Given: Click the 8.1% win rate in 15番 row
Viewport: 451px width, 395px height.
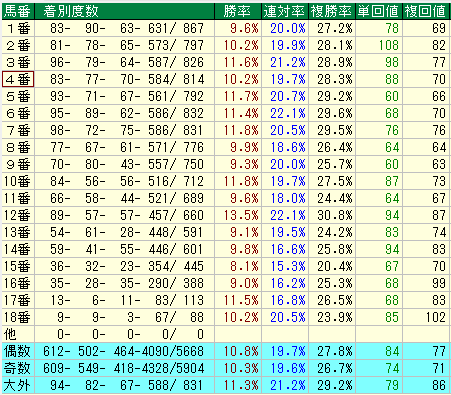Looking at the screenshot, I should (x=244, y=266).
